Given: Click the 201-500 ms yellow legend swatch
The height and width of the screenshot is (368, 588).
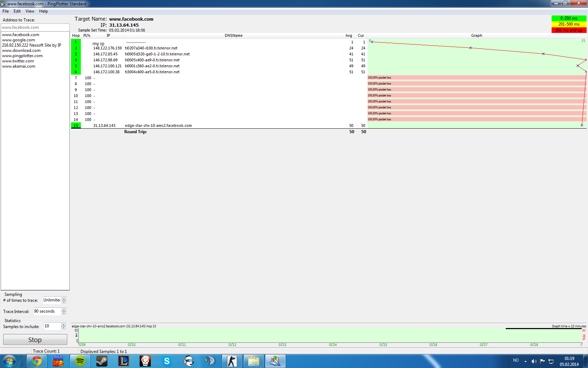Looking at the screenshot, I should [x=569, y=24].
